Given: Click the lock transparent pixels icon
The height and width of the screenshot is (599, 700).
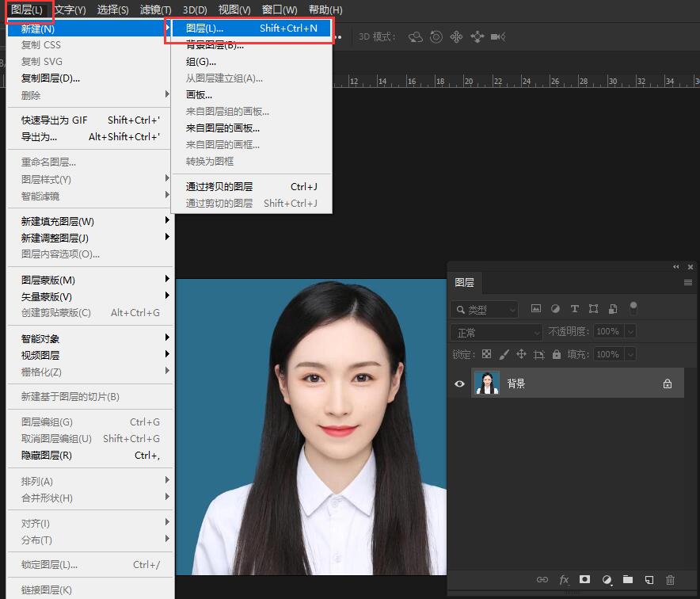Looking at the screenshot, I should (486, 354).
